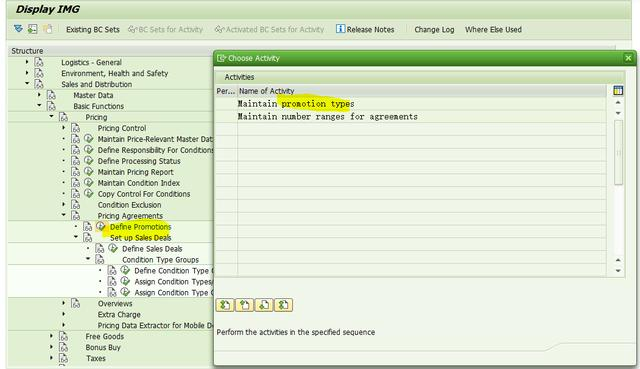Click BC Sets for Activity toolbar button

click(165, 29)
